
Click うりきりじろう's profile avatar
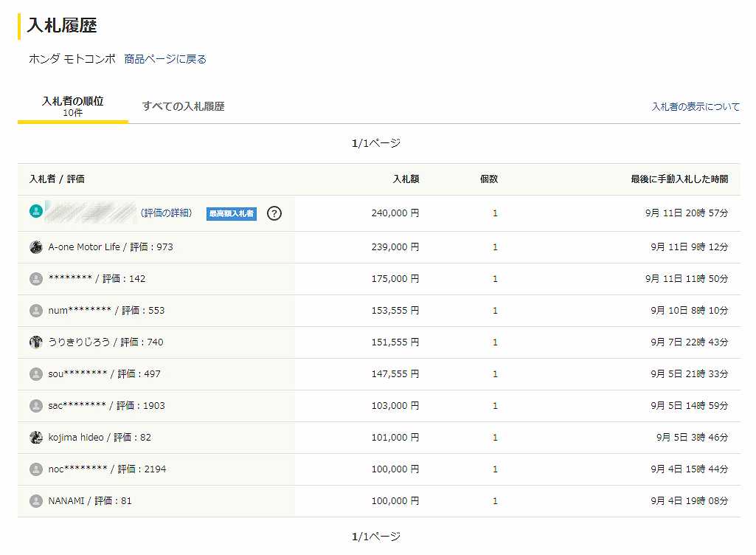35,342
